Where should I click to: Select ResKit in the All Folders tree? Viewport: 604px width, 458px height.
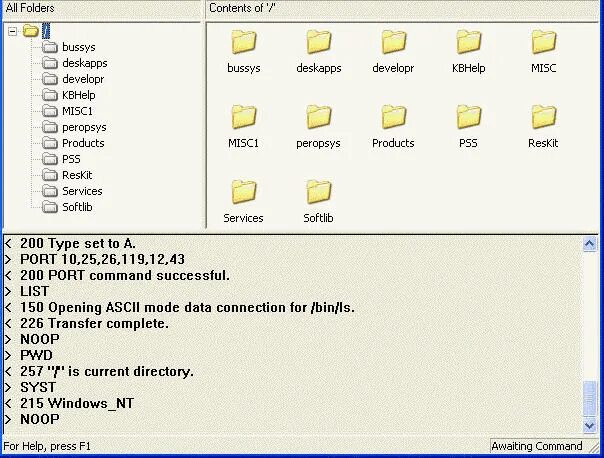coord(77,175)
